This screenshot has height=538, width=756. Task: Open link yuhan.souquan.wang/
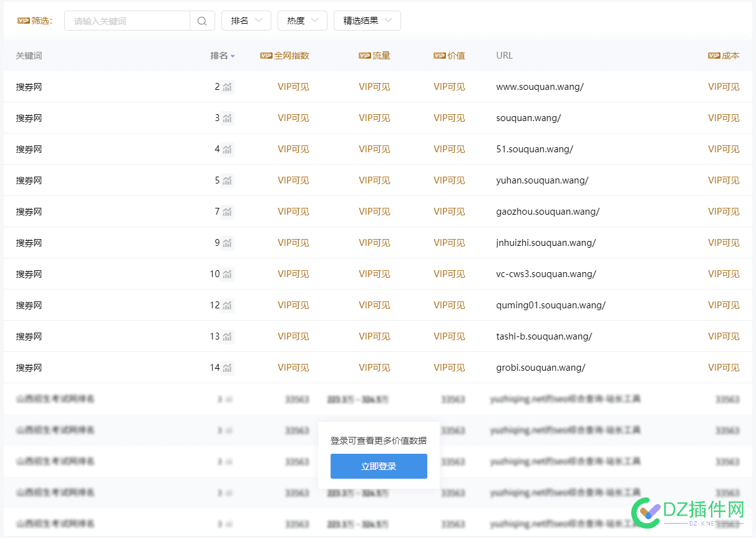pos(542,180)
